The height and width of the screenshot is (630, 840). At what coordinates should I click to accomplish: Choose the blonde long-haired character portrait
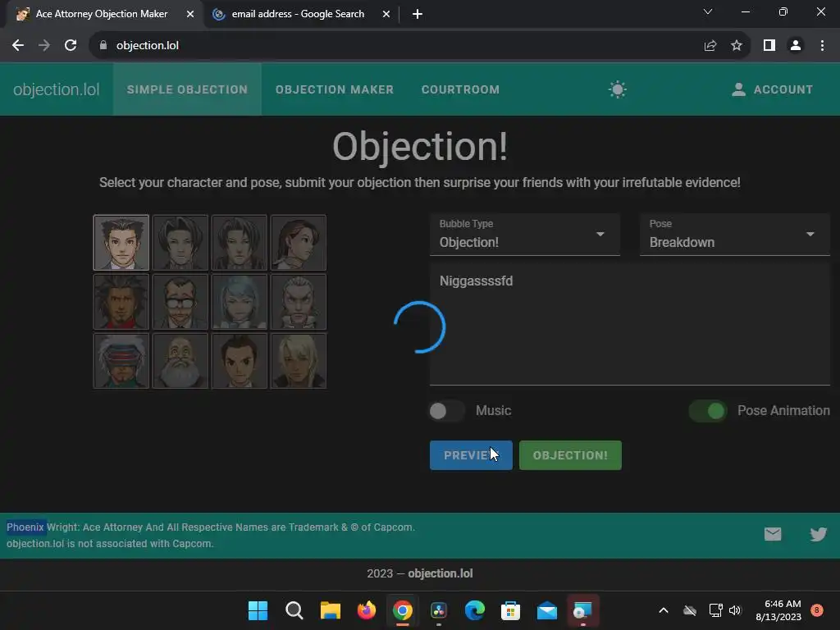299,361
